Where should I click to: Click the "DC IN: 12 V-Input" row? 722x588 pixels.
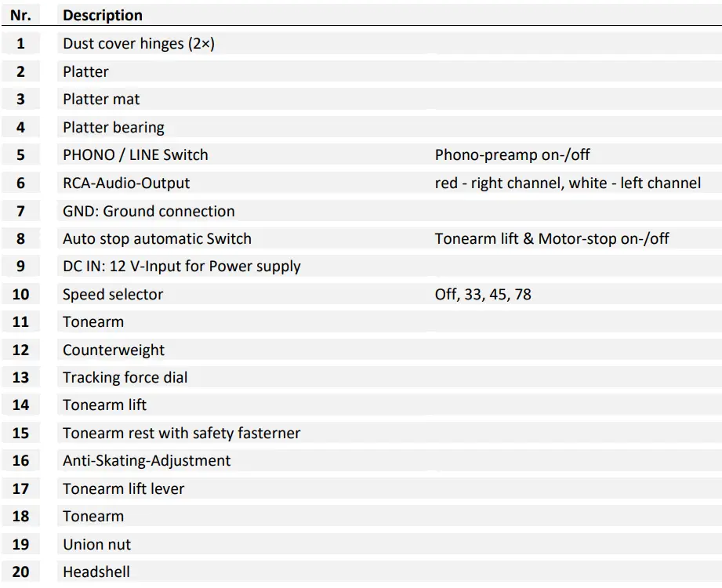[181, 267]
